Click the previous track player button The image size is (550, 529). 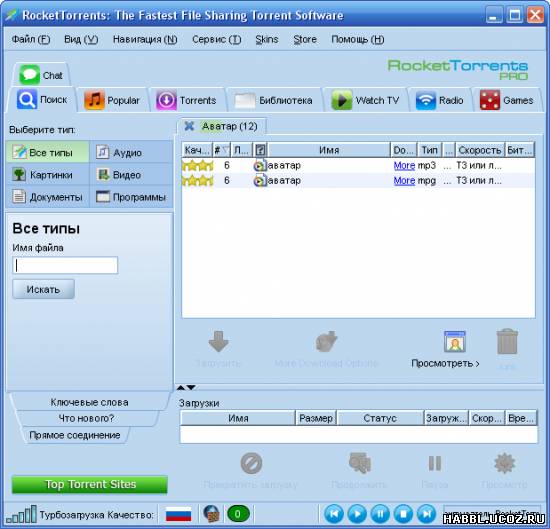[x=334, y=514]
